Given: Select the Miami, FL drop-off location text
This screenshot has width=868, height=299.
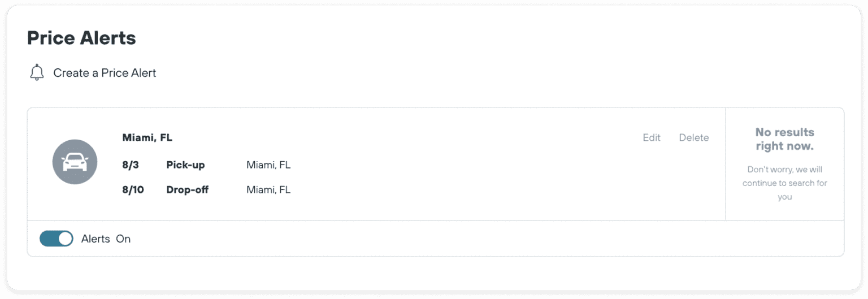Looking at the screenshot, I should click(x=268, y=190).
